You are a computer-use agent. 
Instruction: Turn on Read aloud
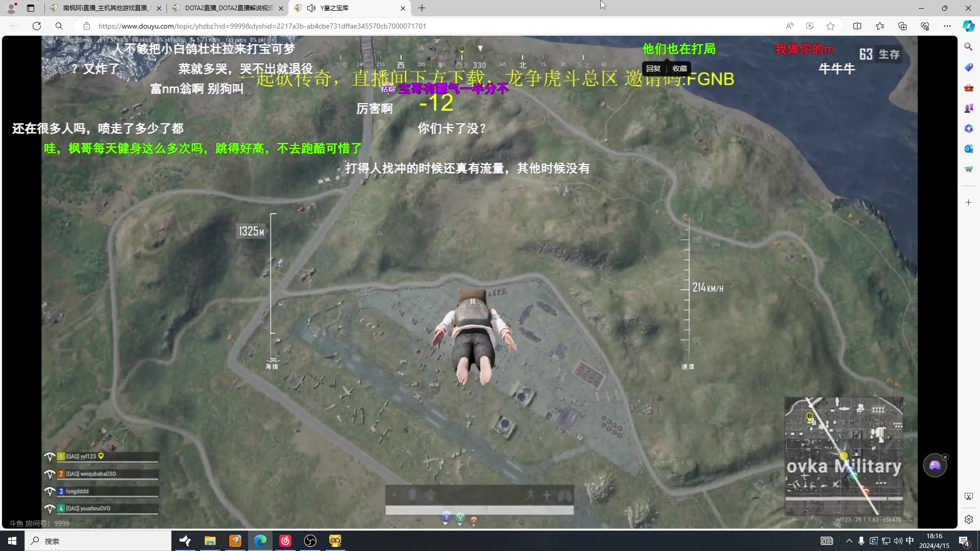790,26
